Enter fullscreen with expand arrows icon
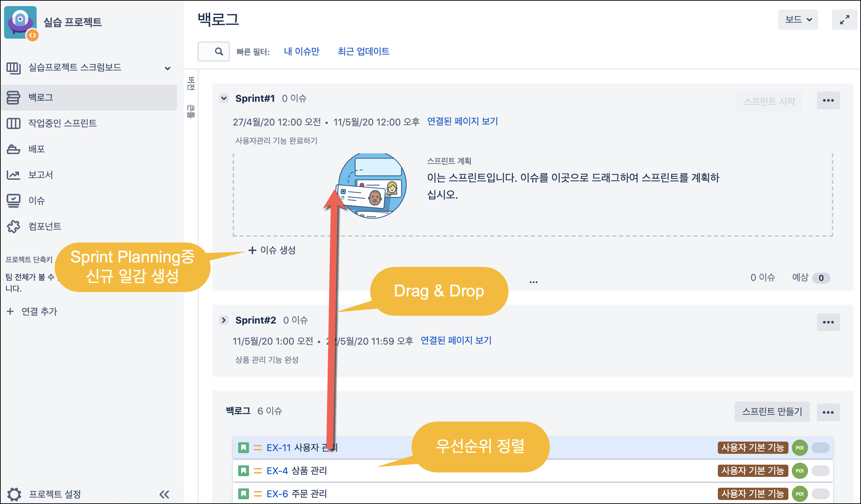Screen dimensions: 861x504 tap(844, 20)
